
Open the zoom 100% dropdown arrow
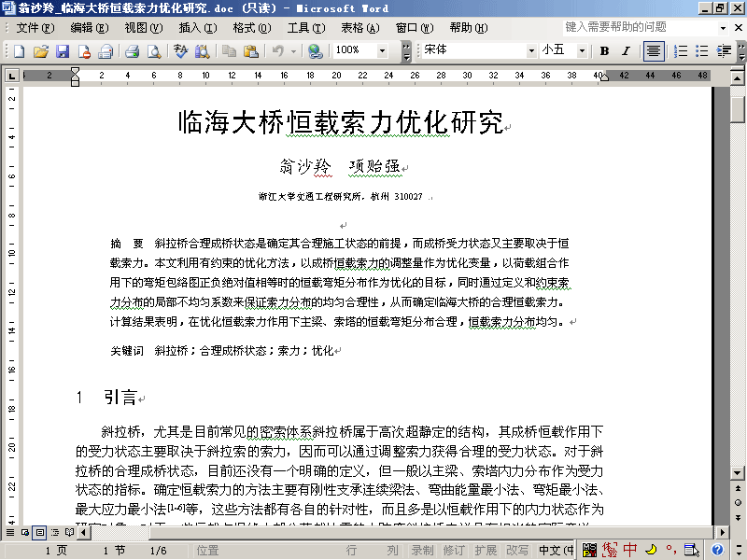[382, 50]
